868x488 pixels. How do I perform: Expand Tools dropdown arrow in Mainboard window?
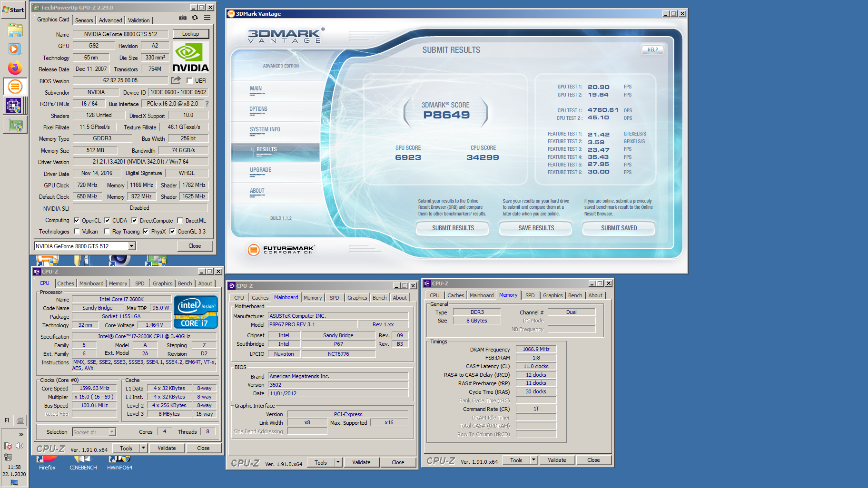[x=338, y=462]
